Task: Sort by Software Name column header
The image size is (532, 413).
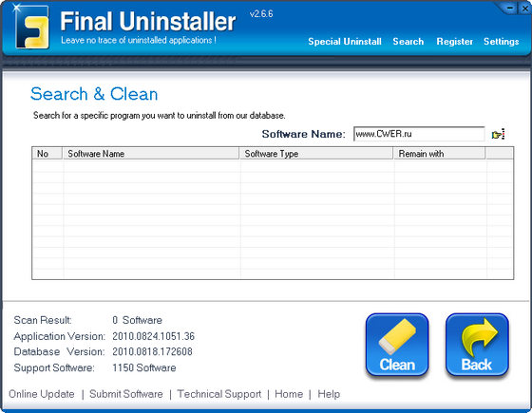Action: click(x=151, y=154)
